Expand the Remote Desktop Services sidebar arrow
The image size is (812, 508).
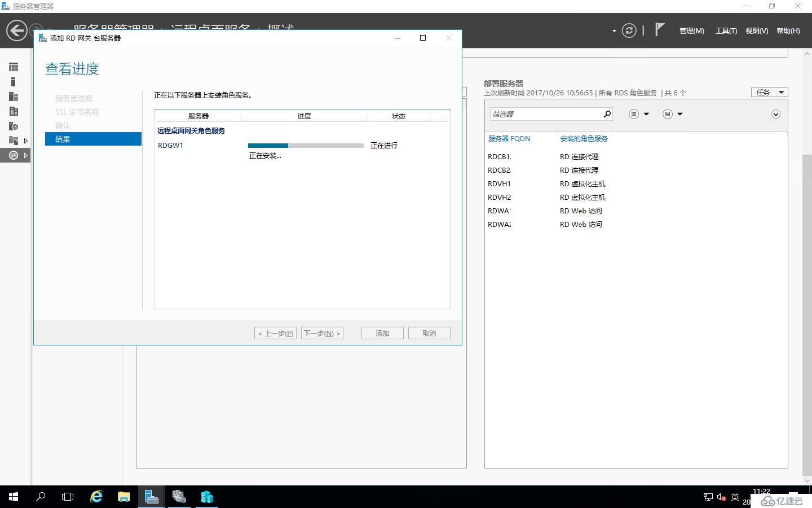(x=26, y=155)
